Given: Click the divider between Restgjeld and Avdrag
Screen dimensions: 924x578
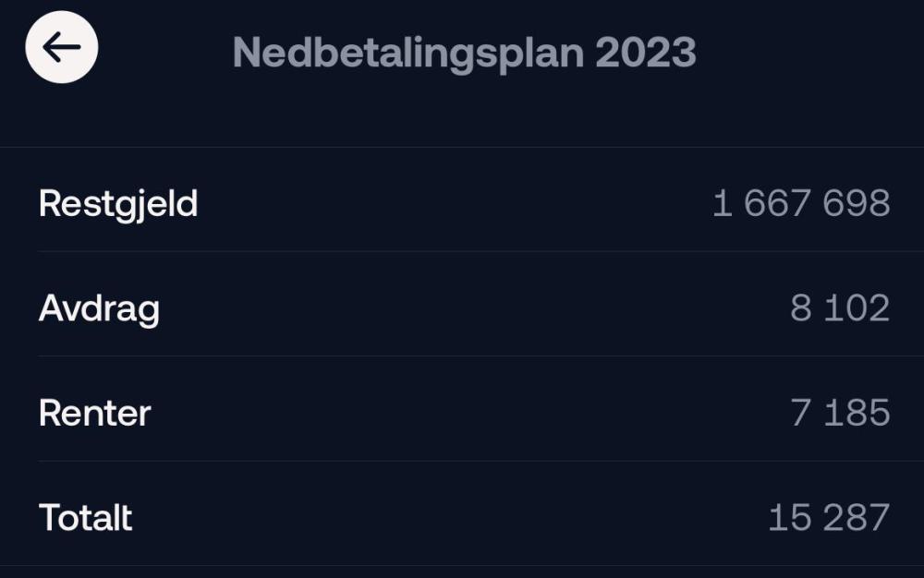Looking at the screenshot, I should point(462,251).
